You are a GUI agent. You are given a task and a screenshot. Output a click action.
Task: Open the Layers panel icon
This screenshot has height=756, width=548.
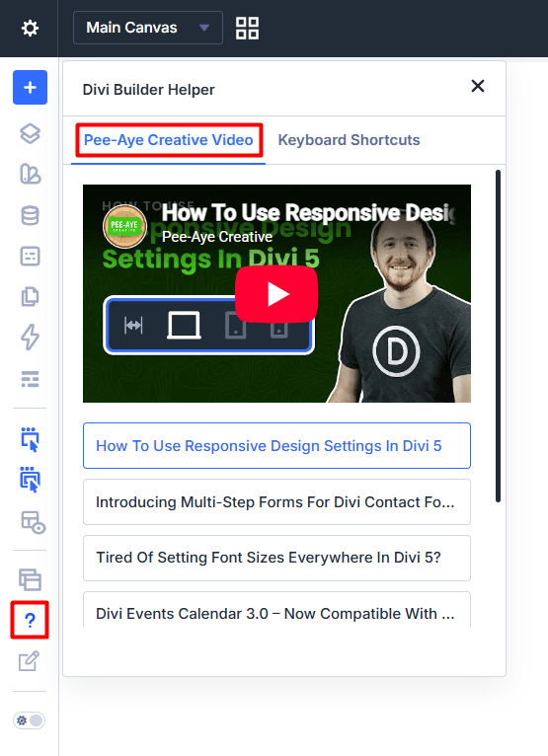pyautogui.click(x=30, y=133)
